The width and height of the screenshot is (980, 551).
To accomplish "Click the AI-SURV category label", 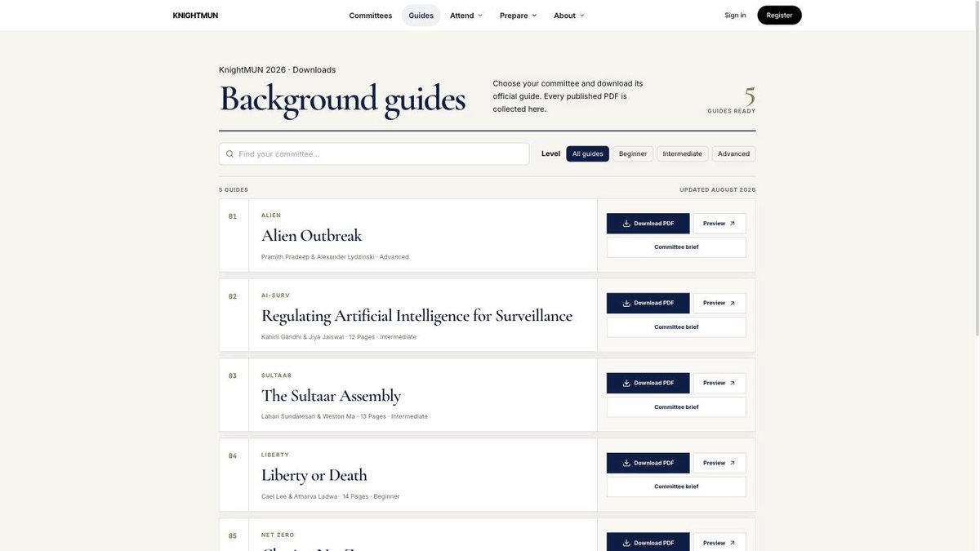I will (275, 295).
